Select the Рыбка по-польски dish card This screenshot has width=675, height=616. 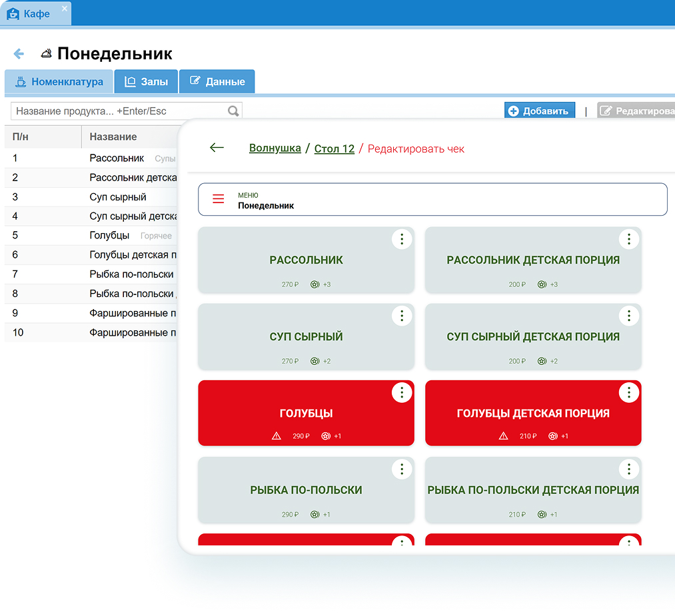click(306, 490)
